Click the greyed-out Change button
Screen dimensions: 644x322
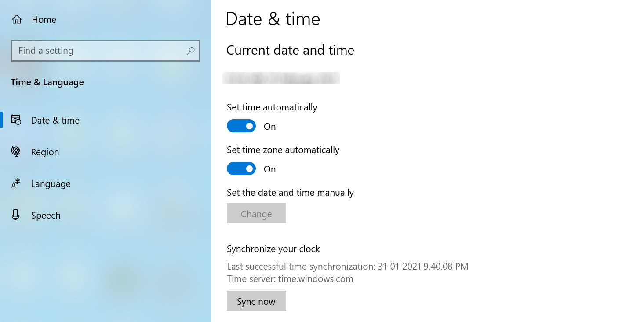256,214
